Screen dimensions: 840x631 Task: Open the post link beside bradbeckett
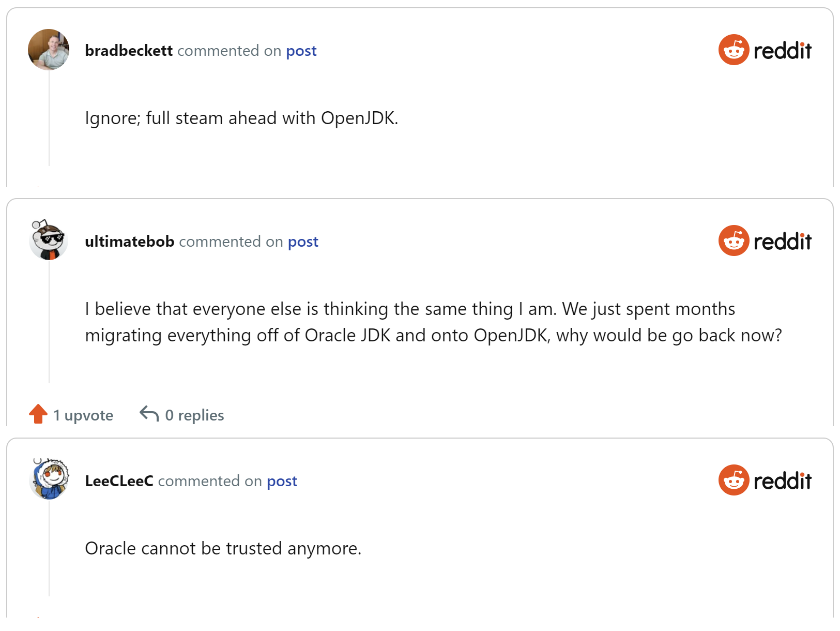coord(301,51)
